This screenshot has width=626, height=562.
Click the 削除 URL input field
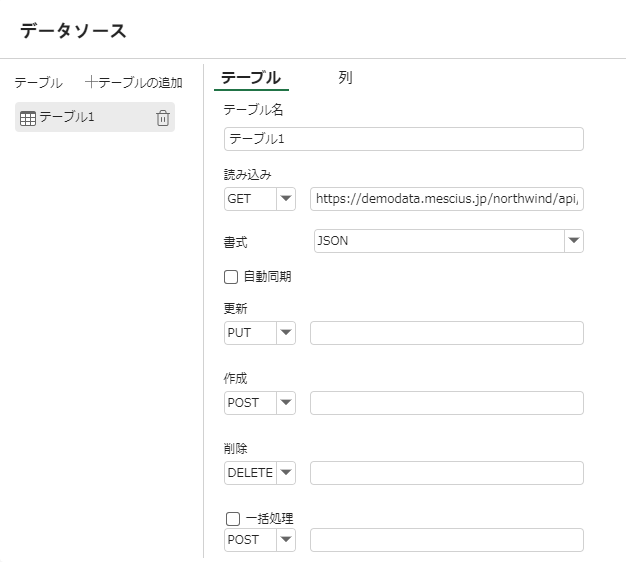pyautogui.click(x=446, y=473)
